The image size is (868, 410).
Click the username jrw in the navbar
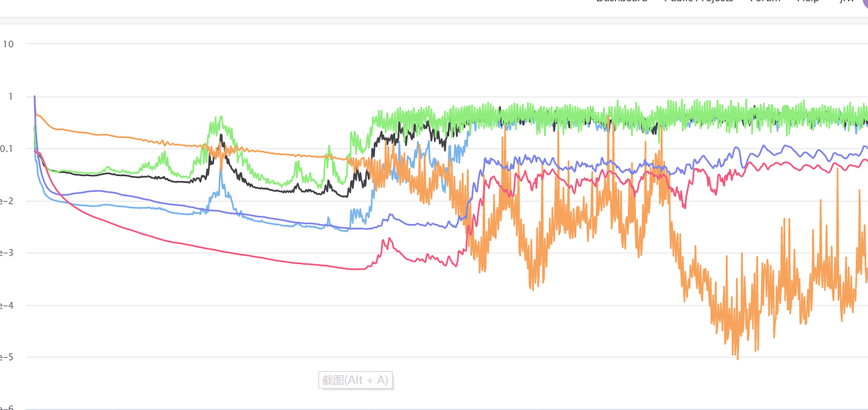(x=845, y=3)
